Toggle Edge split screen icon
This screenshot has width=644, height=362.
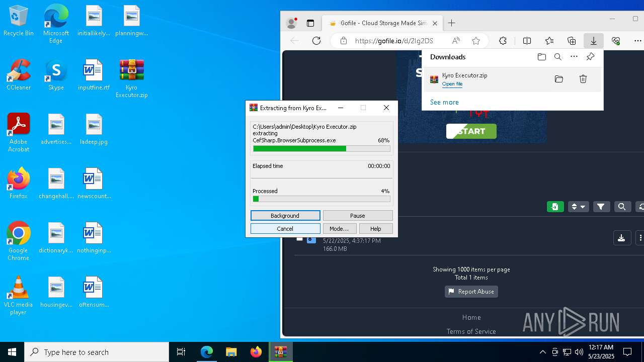coord(527,41)
